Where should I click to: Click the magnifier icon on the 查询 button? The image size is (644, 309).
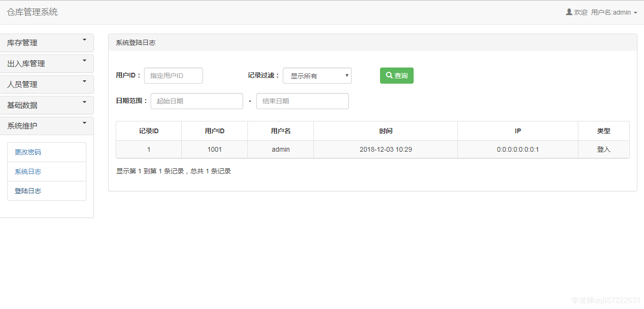point(389,76)
